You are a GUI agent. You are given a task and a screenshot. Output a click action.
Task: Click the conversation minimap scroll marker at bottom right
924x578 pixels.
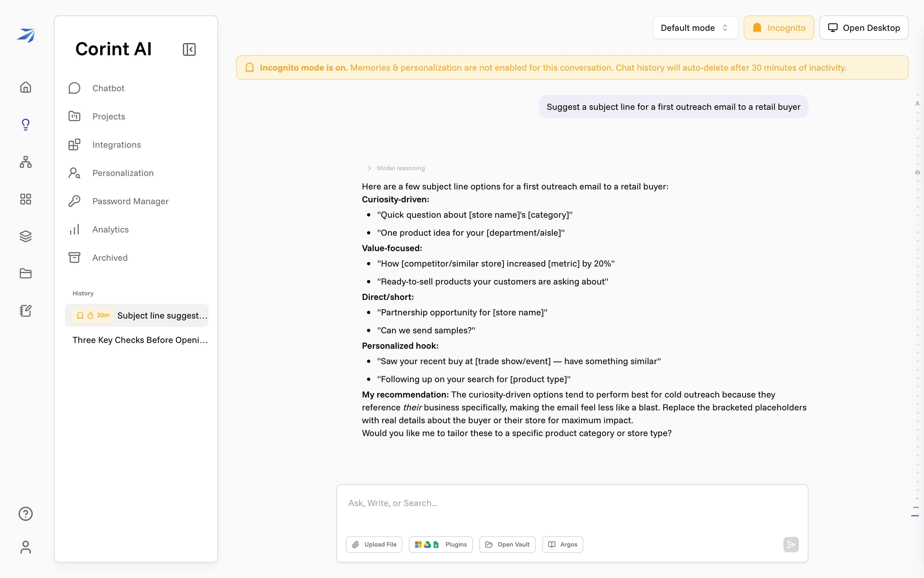pyautogui.click(x=915, y=516)
